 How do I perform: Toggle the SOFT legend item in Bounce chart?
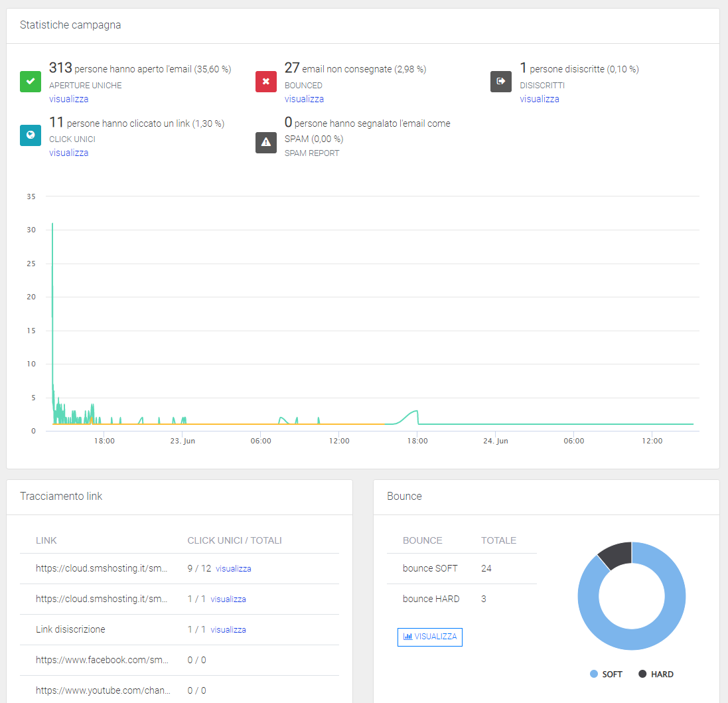point(606,674)
